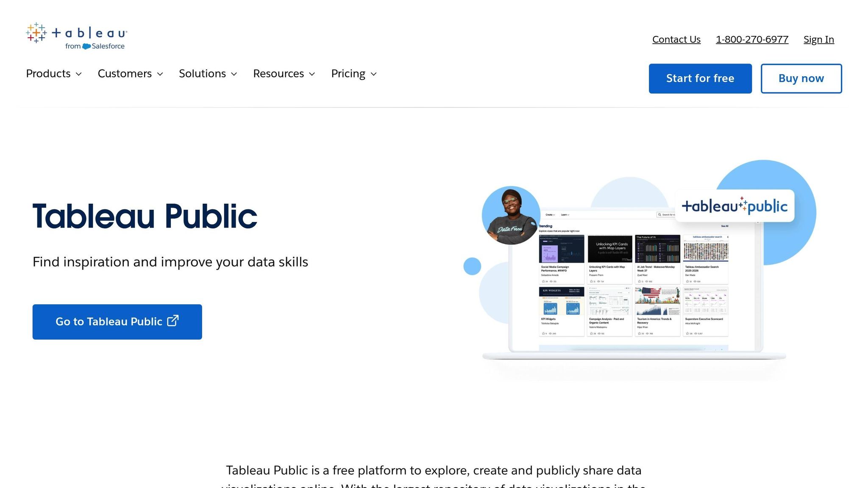868x488 pixels.
Task: Open the Tableau Ambassador Search 2025-2026 thumbnail
Action: coord(706,249)
